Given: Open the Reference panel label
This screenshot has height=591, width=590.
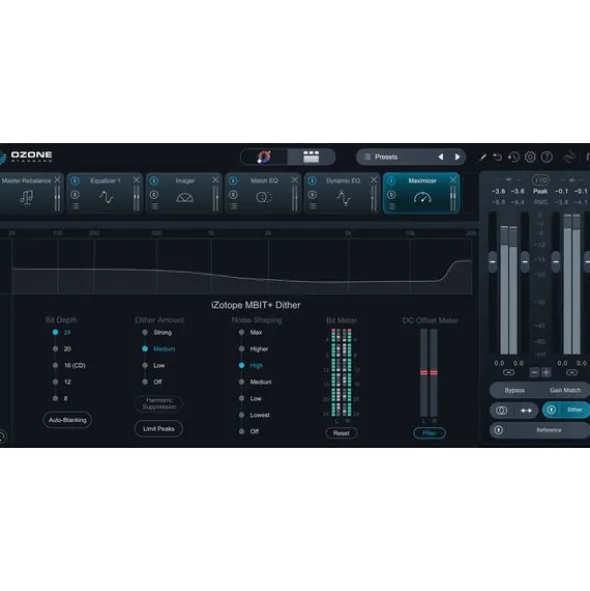Looking at the screenshot, I should click(549, 430).
